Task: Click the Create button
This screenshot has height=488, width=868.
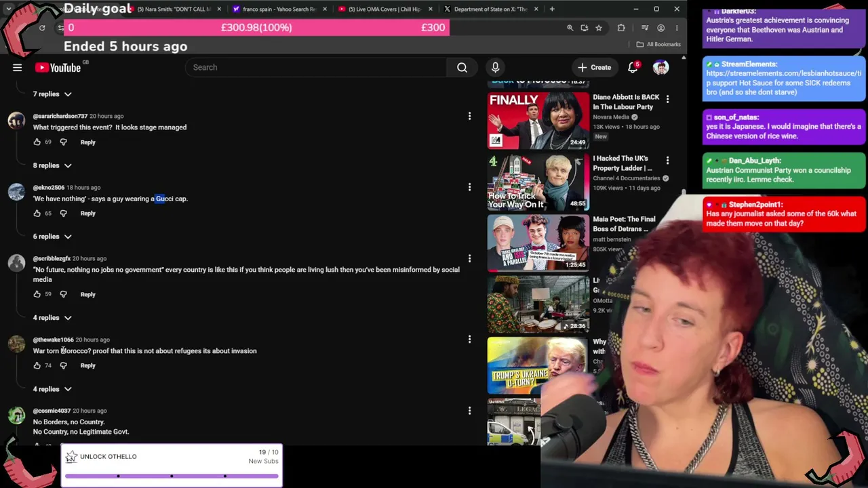Action: 594,67
